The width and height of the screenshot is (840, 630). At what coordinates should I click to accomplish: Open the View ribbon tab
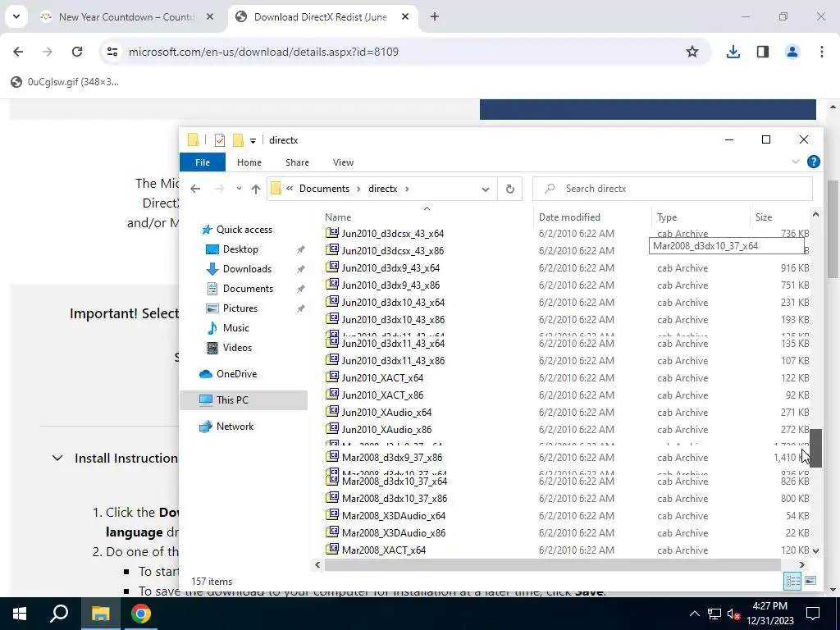343,162
